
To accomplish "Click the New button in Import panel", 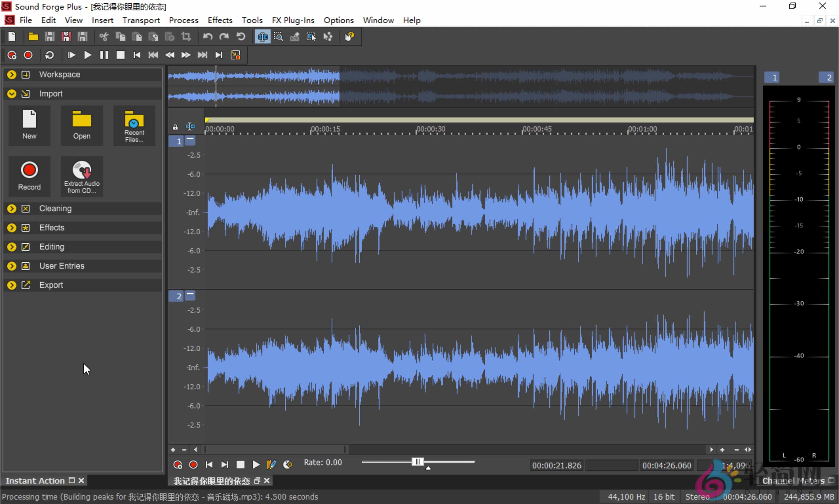I will pyautogui.click(x=29, y=125).
